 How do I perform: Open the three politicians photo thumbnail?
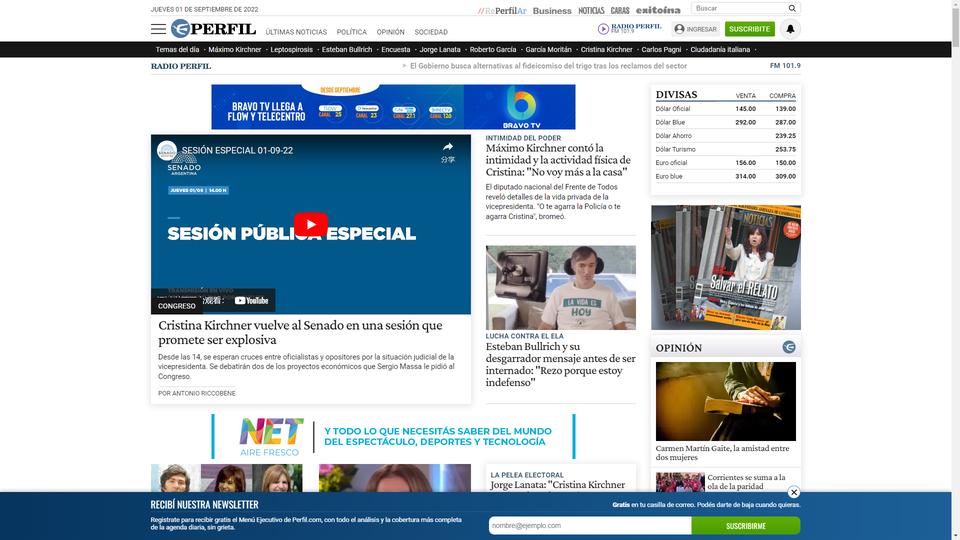(227, 478)
